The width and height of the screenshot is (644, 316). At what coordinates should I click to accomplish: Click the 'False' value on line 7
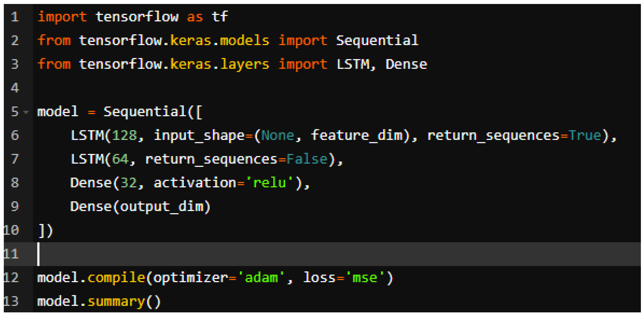click(307, 159)
